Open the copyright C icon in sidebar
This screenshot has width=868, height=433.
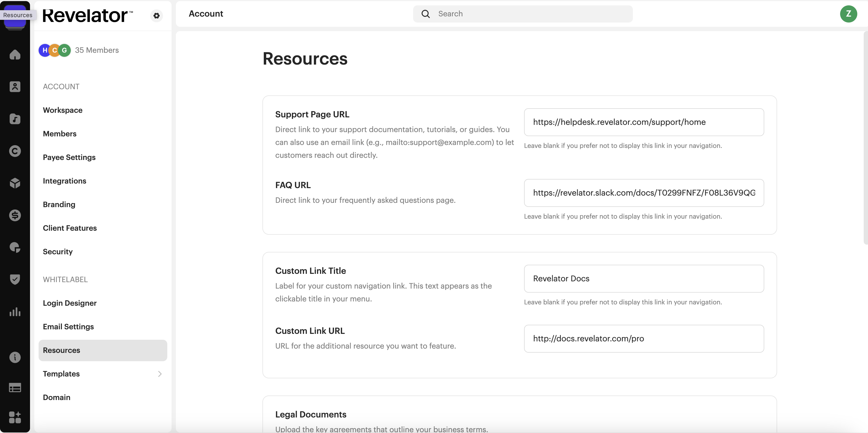point(15,151)
